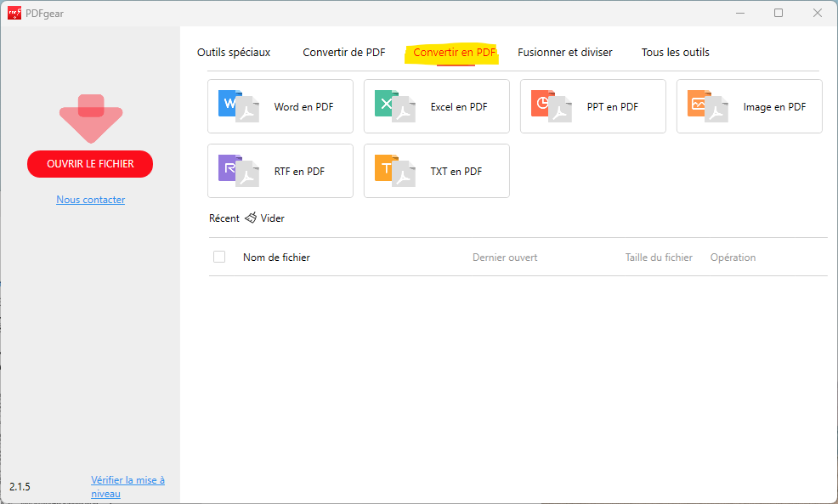The width and height of the screenshot is (838, 504).
Task: Click the RTF en PDF icon
Action: pos(239,171)
